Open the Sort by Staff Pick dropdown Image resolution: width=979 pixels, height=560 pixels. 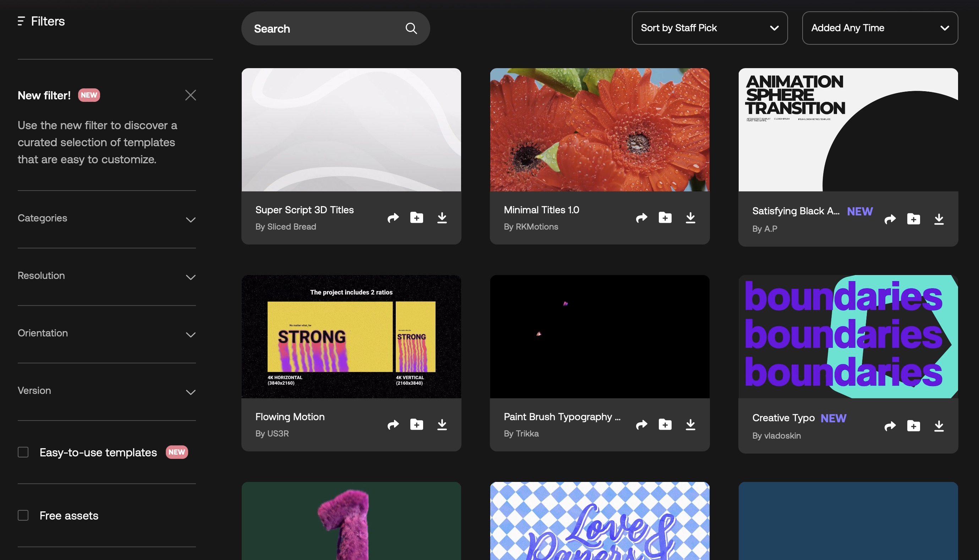(x=709, y=28)
